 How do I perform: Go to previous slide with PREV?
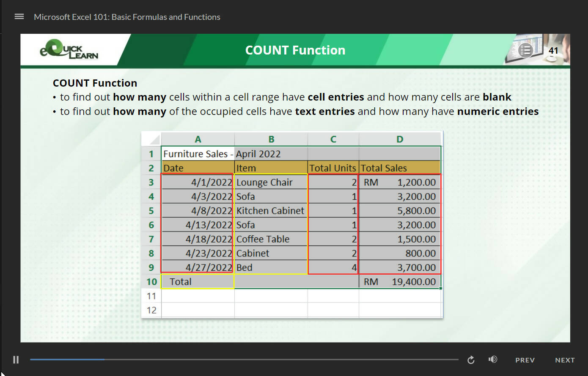525,360
